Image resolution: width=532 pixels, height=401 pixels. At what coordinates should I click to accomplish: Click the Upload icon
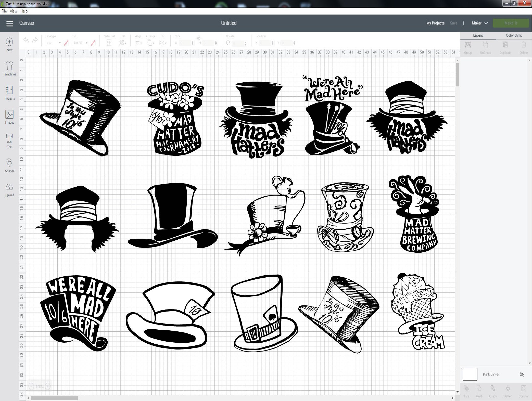[9, 188]
